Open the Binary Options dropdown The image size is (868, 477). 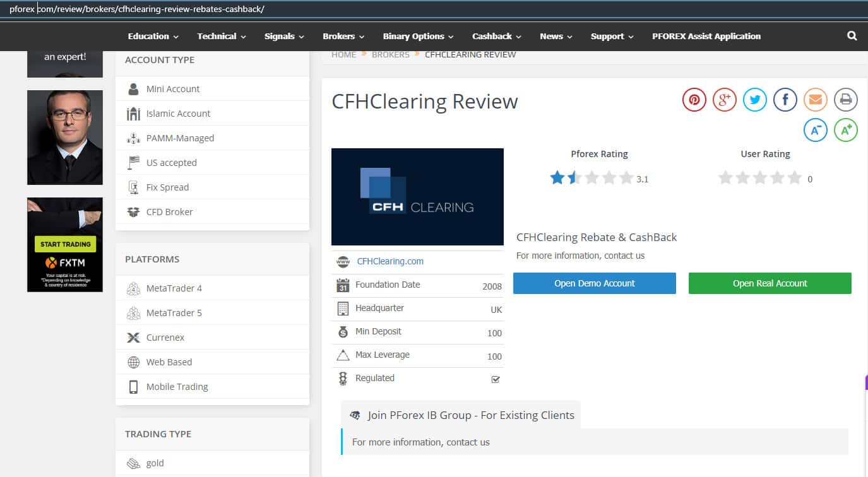[417, 37]
